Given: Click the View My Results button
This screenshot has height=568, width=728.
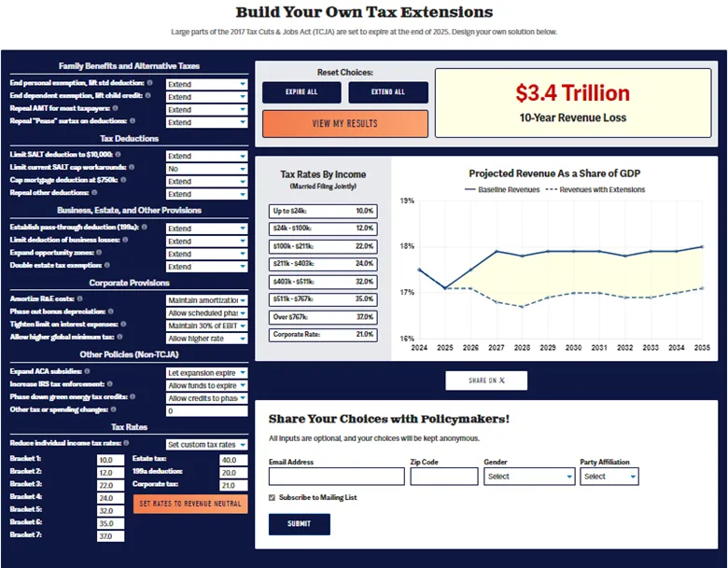Looking at the screenshot, I should [x=345, y=123].
